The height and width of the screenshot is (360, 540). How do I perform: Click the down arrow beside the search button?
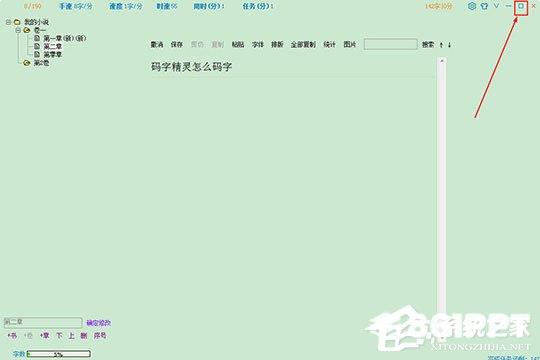tap(449, 45)
